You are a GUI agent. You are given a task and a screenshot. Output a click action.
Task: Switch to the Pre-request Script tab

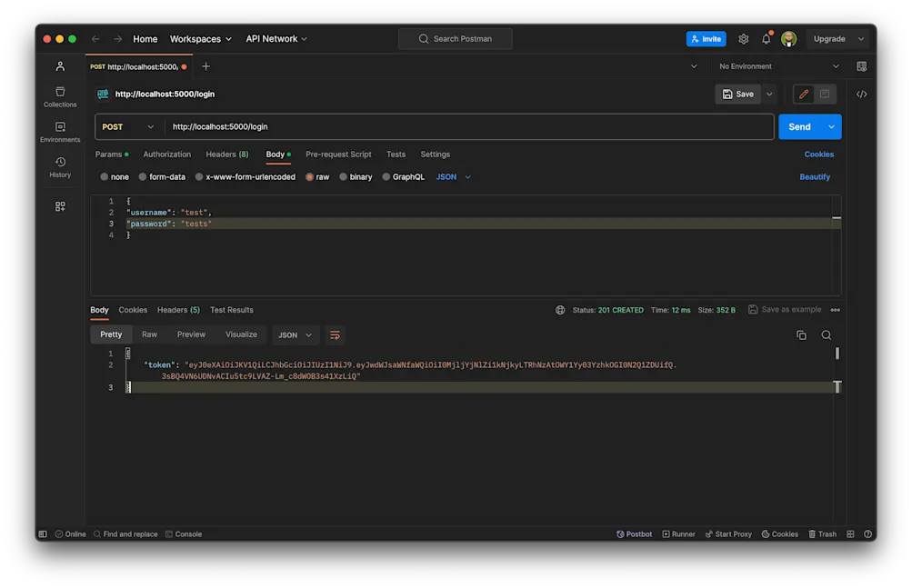tap(338, 154)
